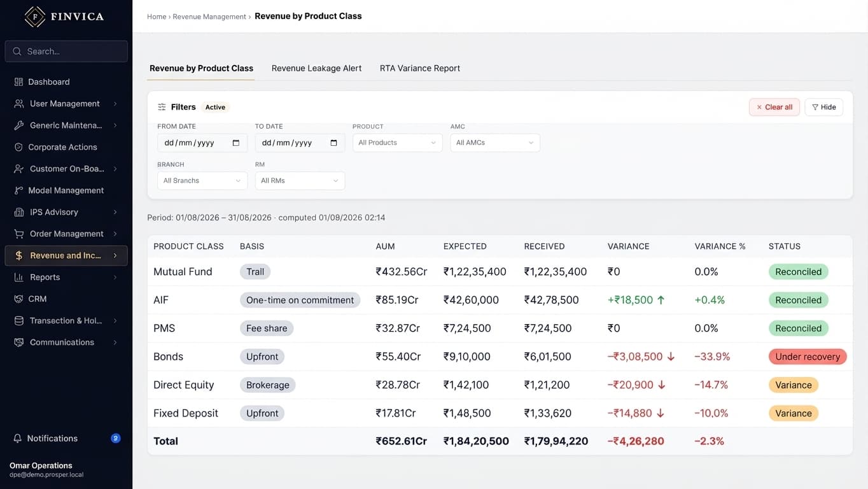Open the All Products dropdown
Image resolution: width=868 pixels, height=489 pixels.
point(397,143)
